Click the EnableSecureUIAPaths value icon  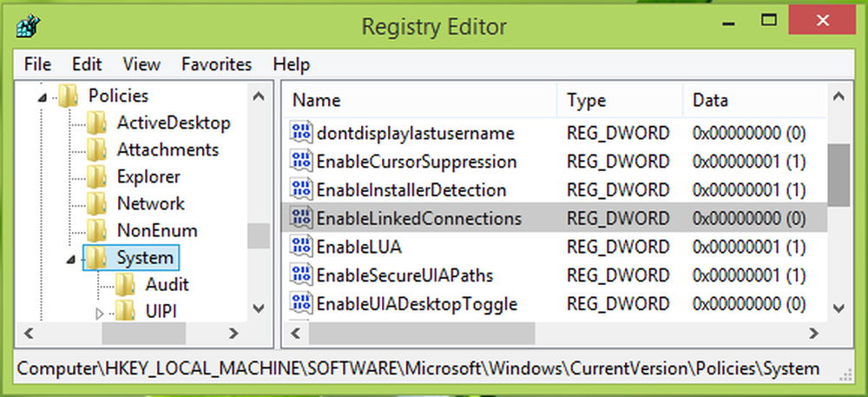301,275
